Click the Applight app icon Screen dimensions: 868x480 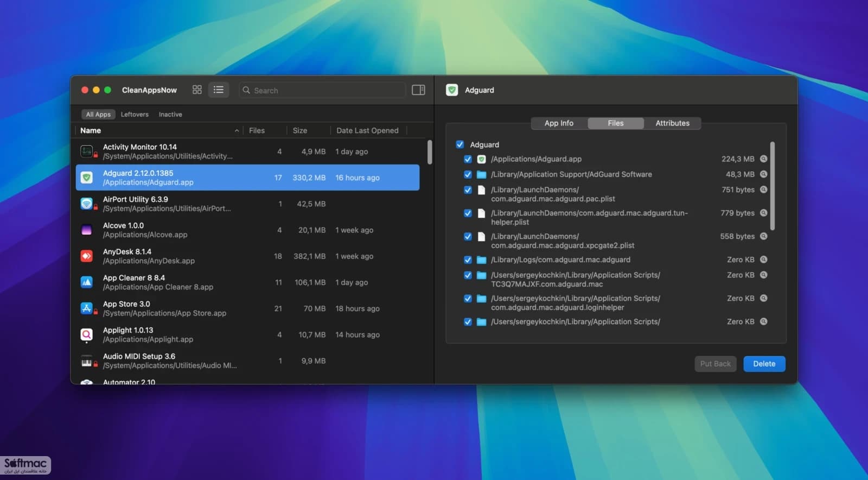[87, 334]
